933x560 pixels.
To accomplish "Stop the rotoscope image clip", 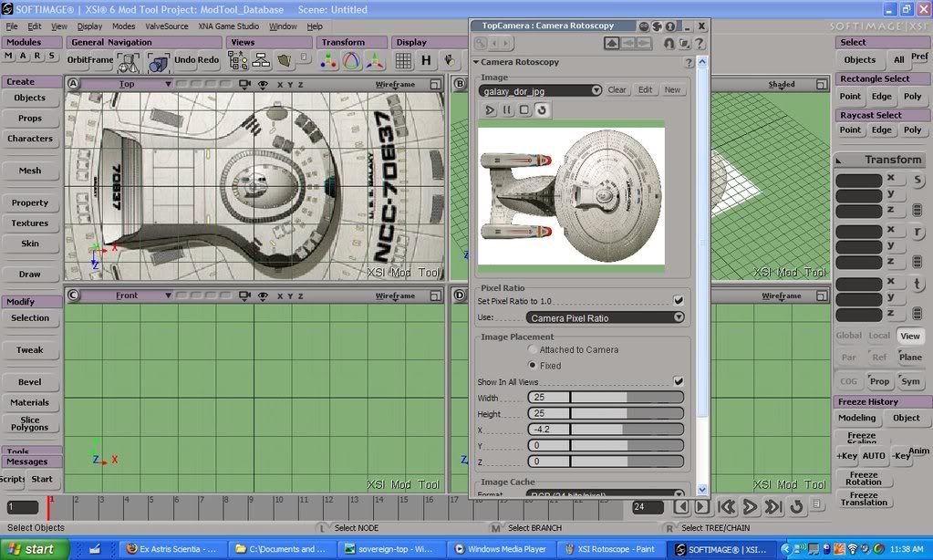I will coord(524,110).
